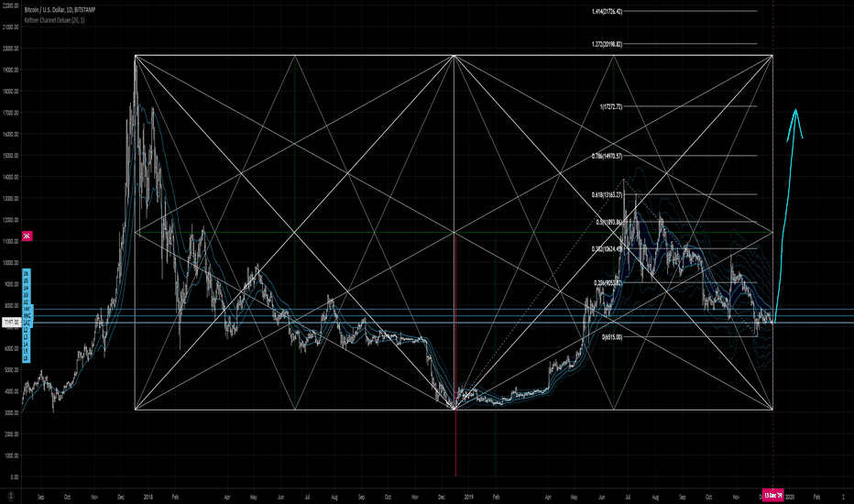Click the 7197.00 current price label
The width and height of the screenshot is (854, 504).
click(10, 323)
